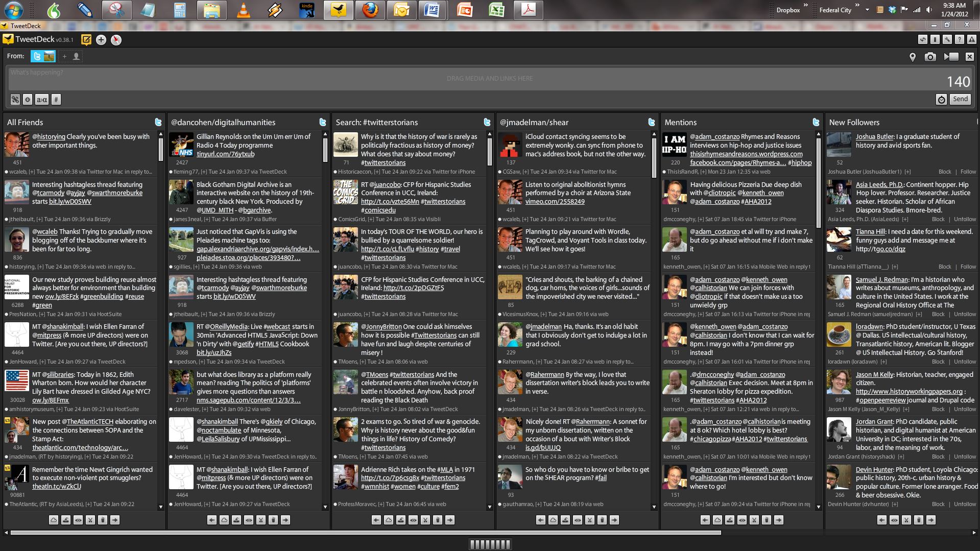Viewport: 980px width, 551px height.
Task: Click the [+] next to Joshua Butler (JoshuaButler1)
Action: click(x=907, y=172)
